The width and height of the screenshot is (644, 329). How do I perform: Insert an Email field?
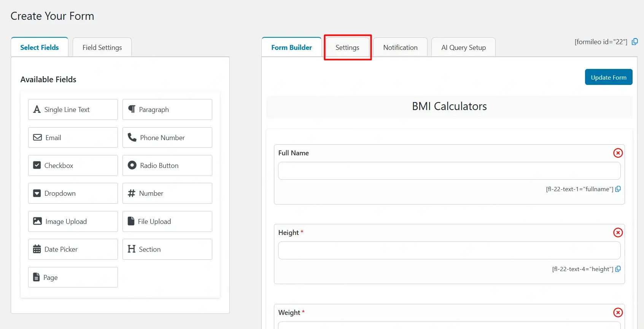coord(73,138)
